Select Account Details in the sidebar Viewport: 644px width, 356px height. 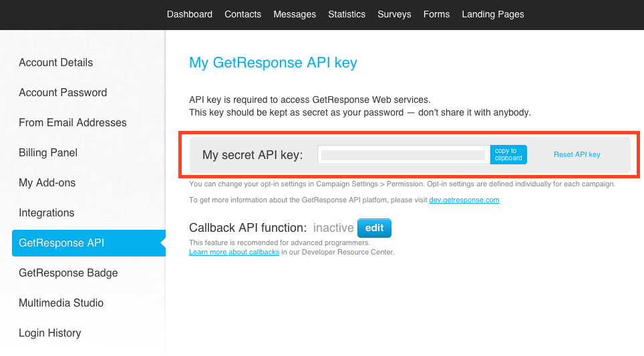pyautogui.click(x=56, y=63)
